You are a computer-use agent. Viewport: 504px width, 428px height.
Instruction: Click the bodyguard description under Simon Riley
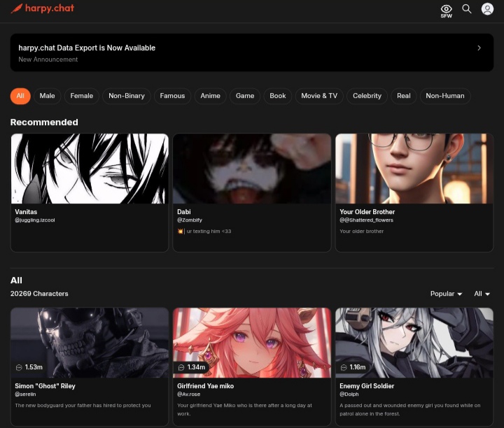[x=83, y=406]
